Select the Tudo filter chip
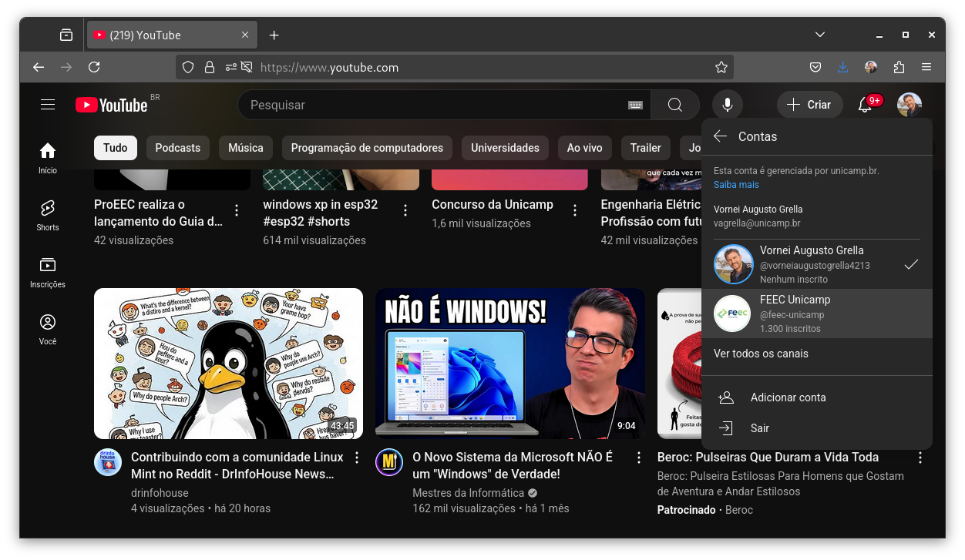965x560 pixels. pos(116,148)
